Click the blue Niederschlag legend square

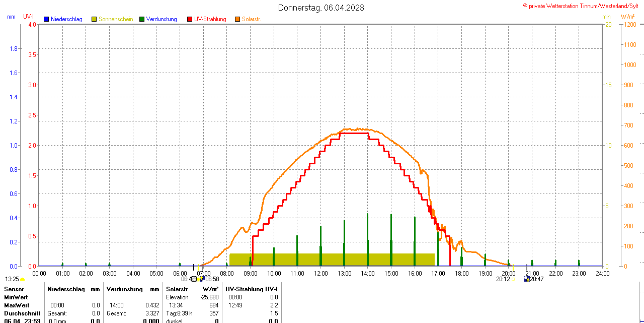coord(46,19)
